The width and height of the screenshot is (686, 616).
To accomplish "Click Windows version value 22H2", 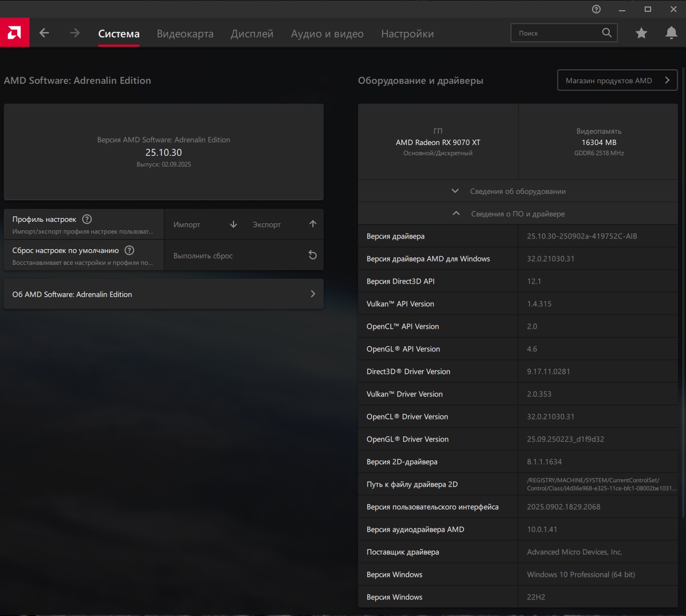I will pos(536,597).
